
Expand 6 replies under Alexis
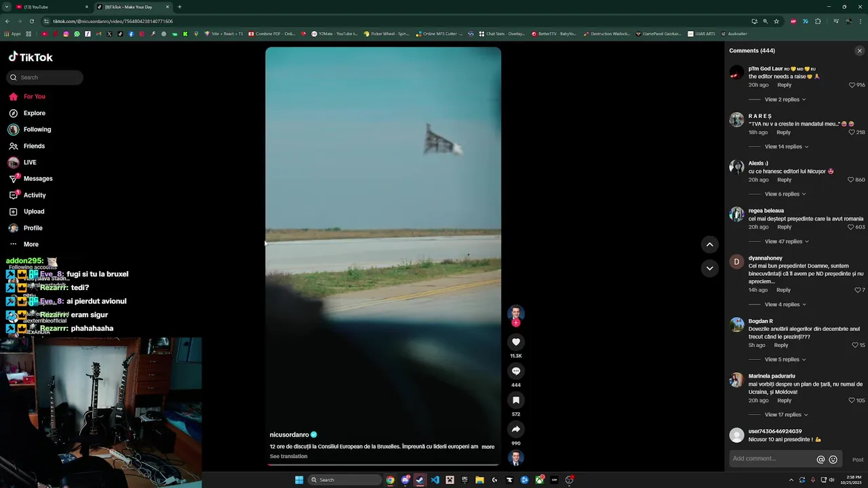coord(785,195)
